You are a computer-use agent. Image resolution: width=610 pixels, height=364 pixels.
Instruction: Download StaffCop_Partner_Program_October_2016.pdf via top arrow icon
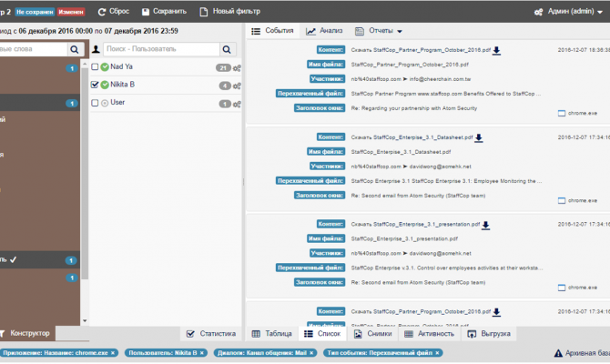point(497,51)
